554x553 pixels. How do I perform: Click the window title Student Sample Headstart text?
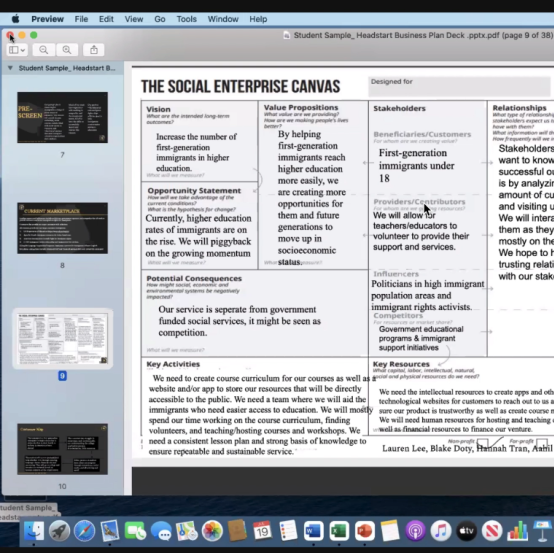coord(423,35)
